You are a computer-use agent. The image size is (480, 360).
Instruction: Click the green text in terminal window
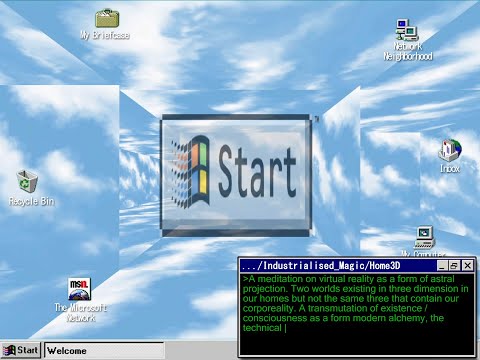point(355,303)
